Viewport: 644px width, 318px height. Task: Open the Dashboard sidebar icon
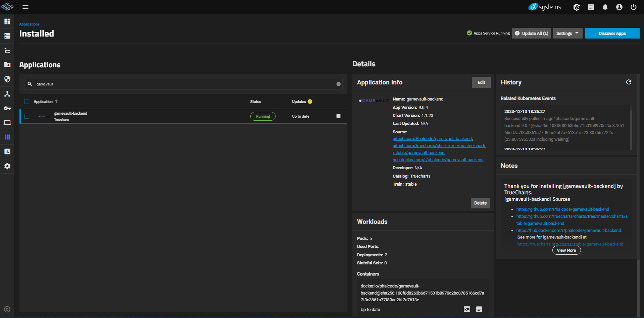point(7,21)
